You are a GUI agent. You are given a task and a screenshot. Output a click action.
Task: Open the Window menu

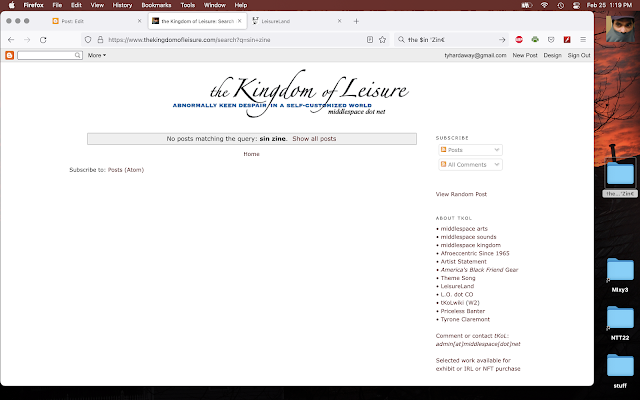[x=215, y=5]
